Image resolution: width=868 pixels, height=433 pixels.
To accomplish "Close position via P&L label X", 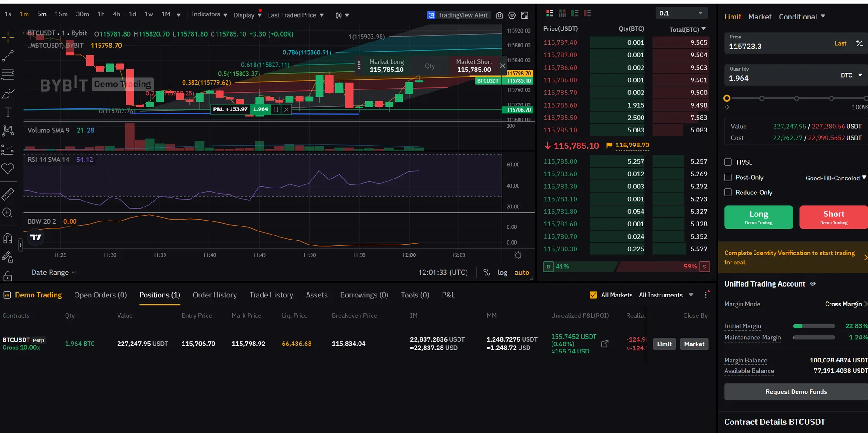I will [x=286, y=109].
